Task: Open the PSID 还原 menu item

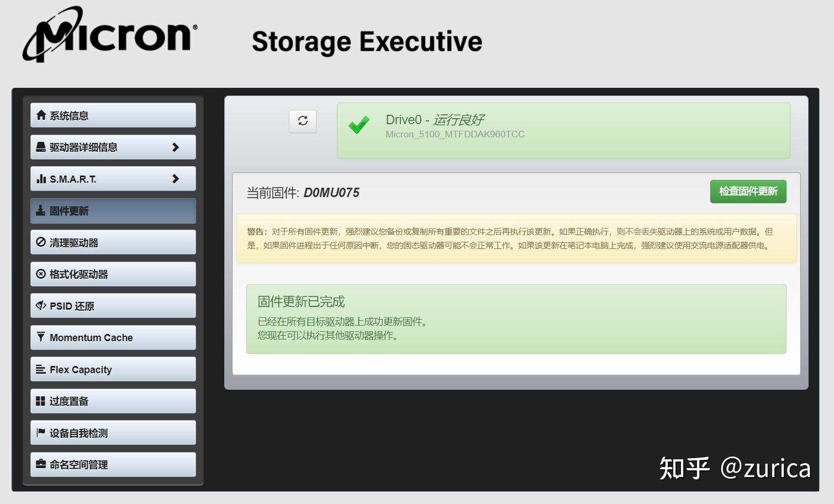Action: (113, 306)
